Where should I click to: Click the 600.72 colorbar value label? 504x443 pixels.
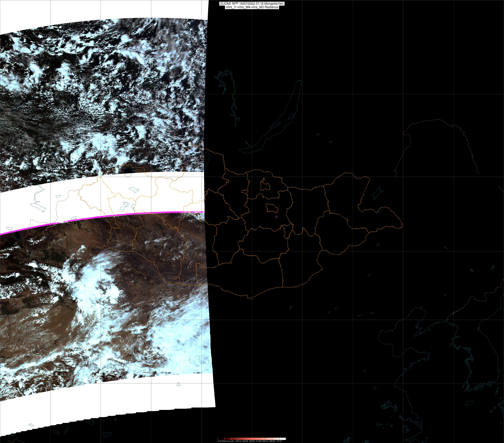[x=265, y=441]
